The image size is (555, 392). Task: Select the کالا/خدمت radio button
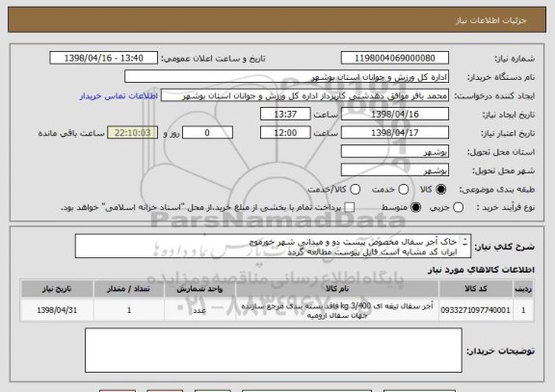(x=355, y=190)
